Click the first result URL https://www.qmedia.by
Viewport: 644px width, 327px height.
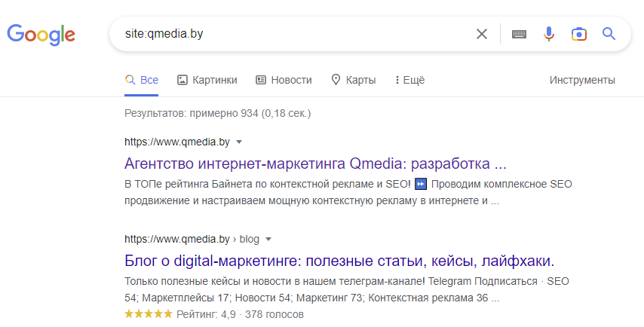(x=177, y=142)
